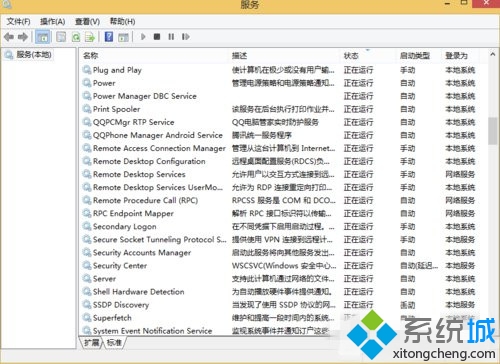Click the Start Service play icon

pyautogui.click(x=143, y=37)
